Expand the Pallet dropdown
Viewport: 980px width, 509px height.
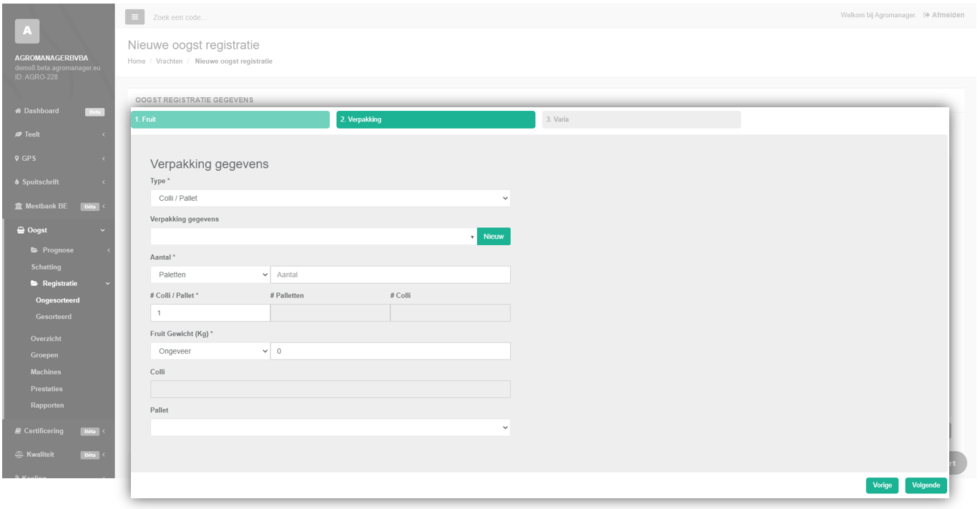tap(330, 428)
